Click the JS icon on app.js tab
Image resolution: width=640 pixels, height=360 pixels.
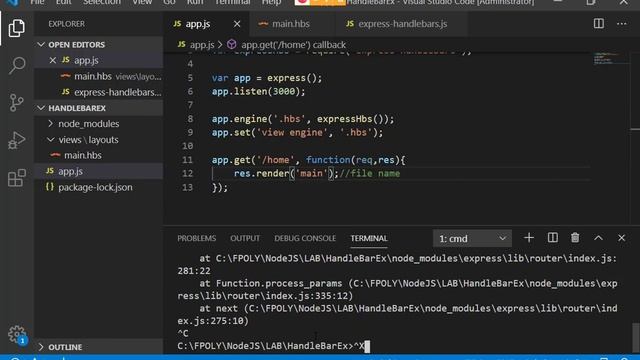click(177, 24)
